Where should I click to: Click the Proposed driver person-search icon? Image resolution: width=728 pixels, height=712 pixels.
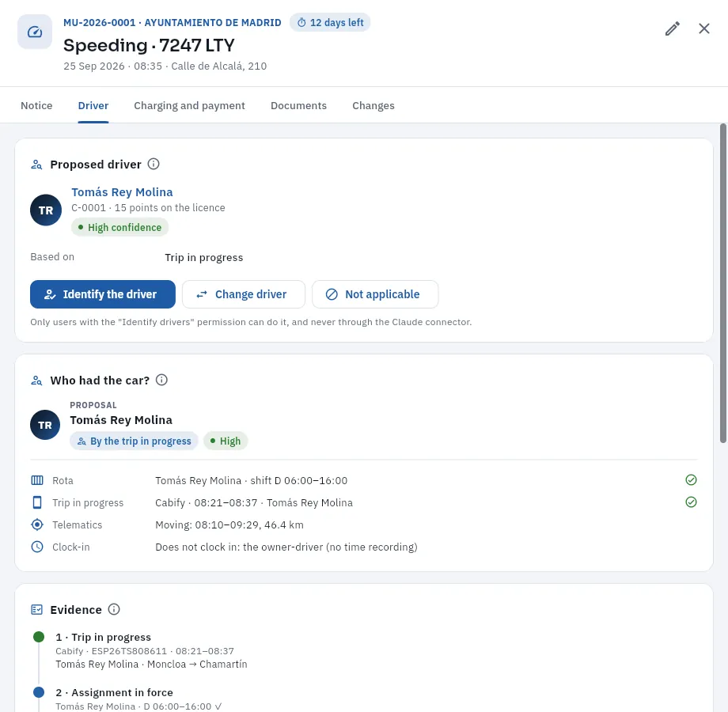(x=36, y=165)
